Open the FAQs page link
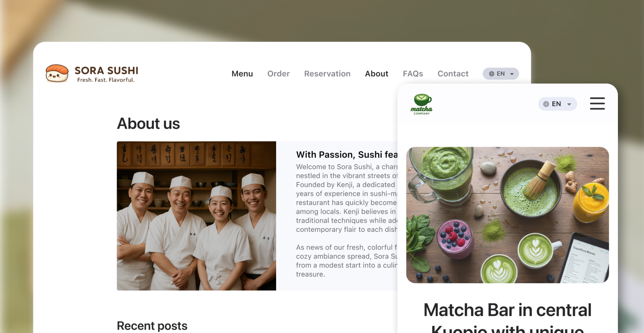This screenshot has height=333, width=644. [x=413, y=74]
